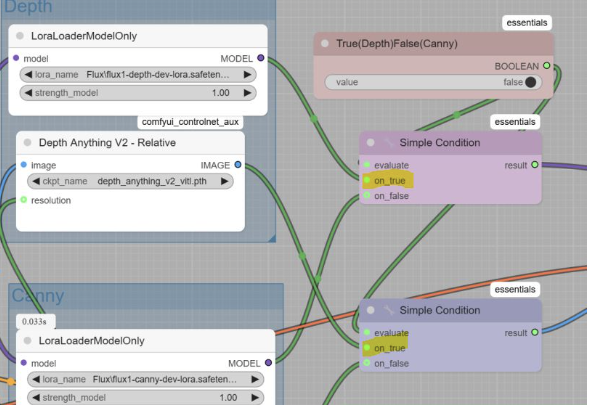Click MODEL output socket of canny LoRA loader
The height and width of the screenshot is (405, 590).
[268, 362]
